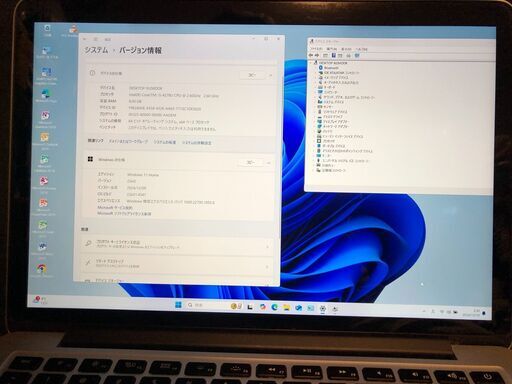Open 表示 menu in Device Manager
This screenshot has height=384, width=512.
point(346,49)
